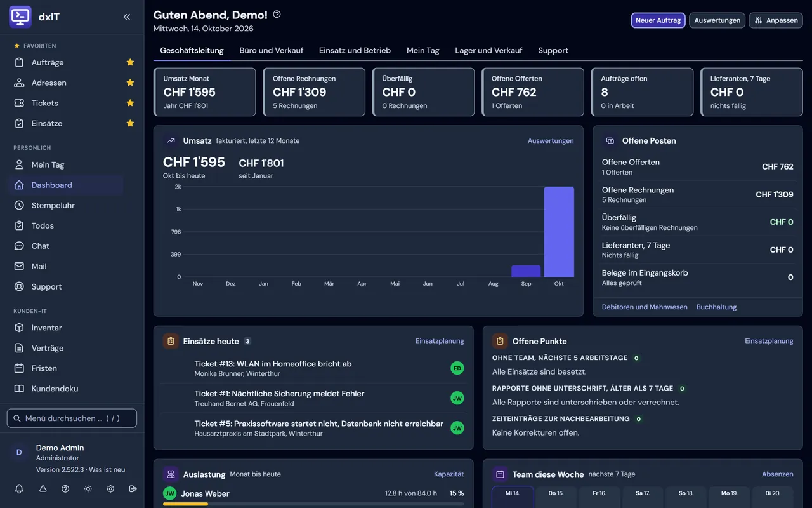This screenshot has width=812, height=508.
Task: Click the Neuer Auftrag button
Action: pyautogui.click(x=658, y=20)
